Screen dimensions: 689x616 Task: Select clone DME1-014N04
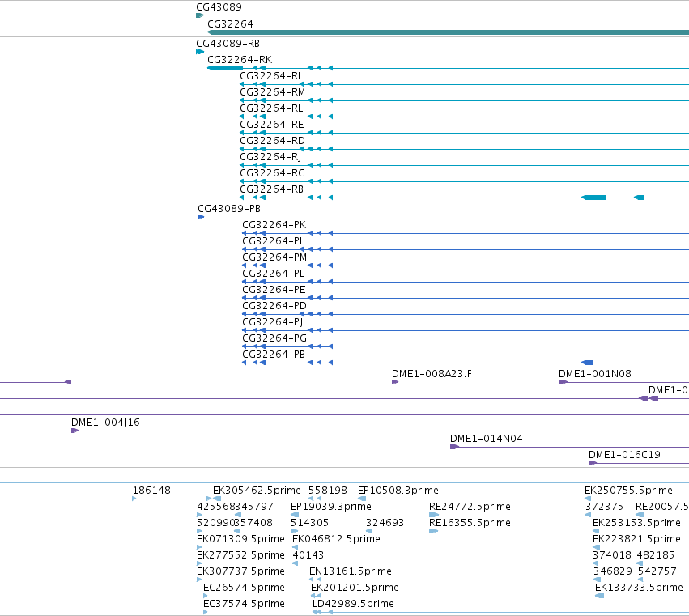coord(487,439)
